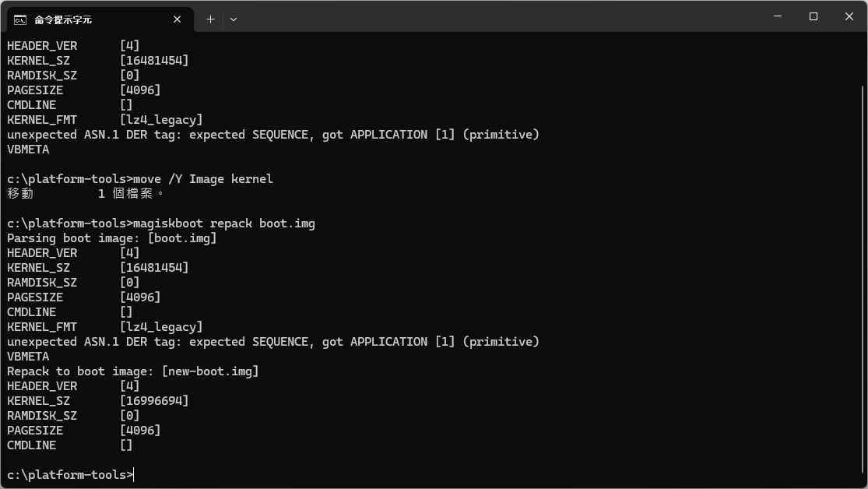
Task: Click the move /Y Image kernel command
Action: 203,179
